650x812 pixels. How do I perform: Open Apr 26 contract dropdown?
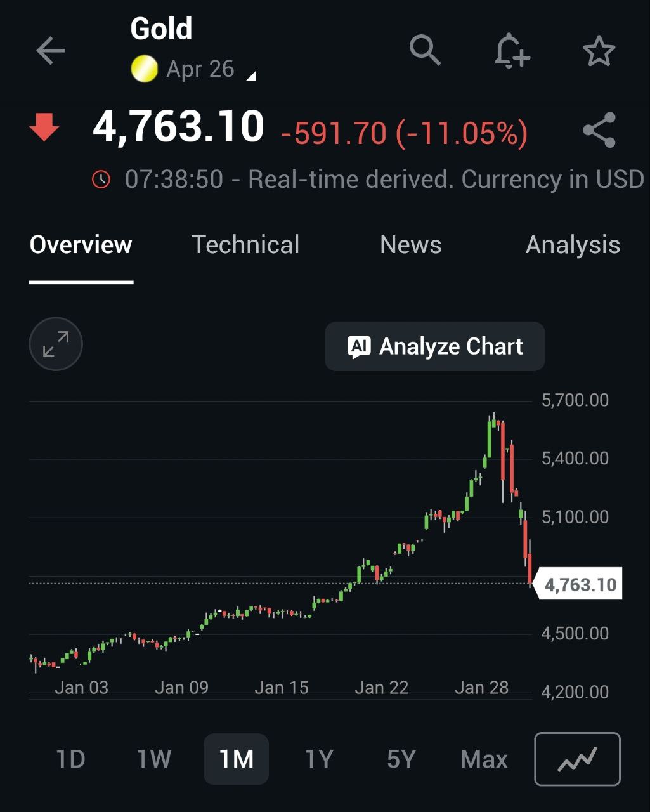(x=209, y=70)
